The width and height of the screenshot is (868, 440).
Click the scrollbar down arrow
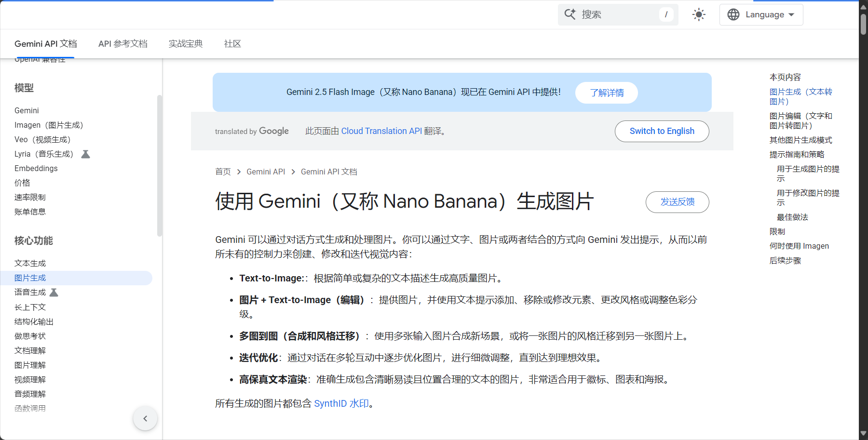863,433
